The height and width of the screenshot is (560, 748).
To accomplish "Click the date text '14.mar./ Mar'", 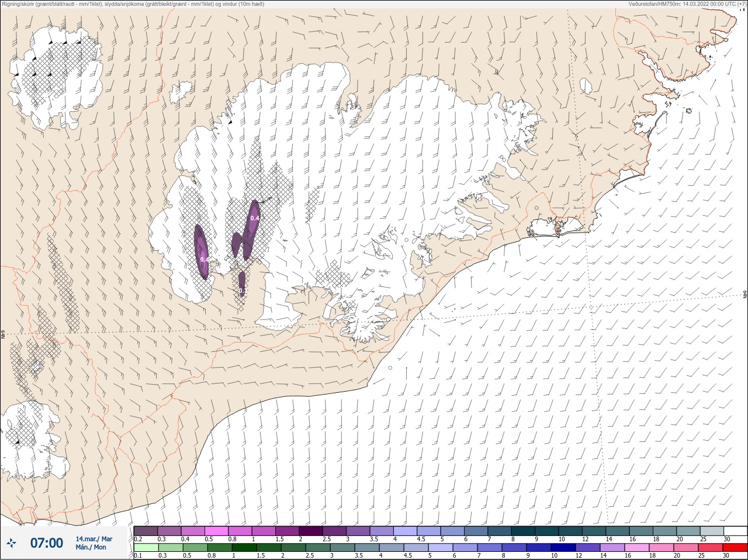I will (94, 539).
